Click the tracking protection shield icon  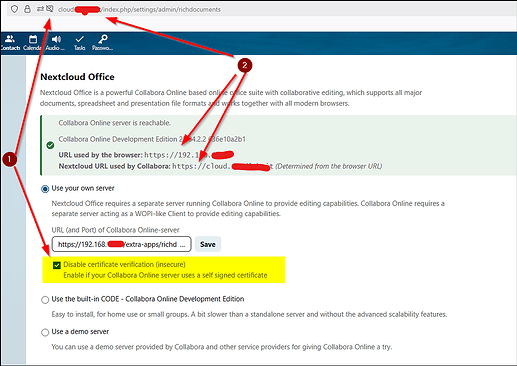tap(14, 9)
